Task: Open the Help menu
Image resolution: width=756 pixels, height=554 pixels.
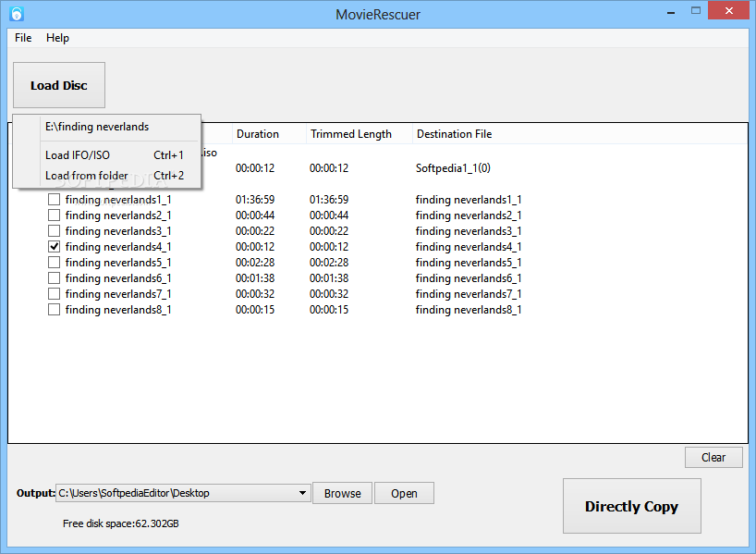Action: [57, 38]
